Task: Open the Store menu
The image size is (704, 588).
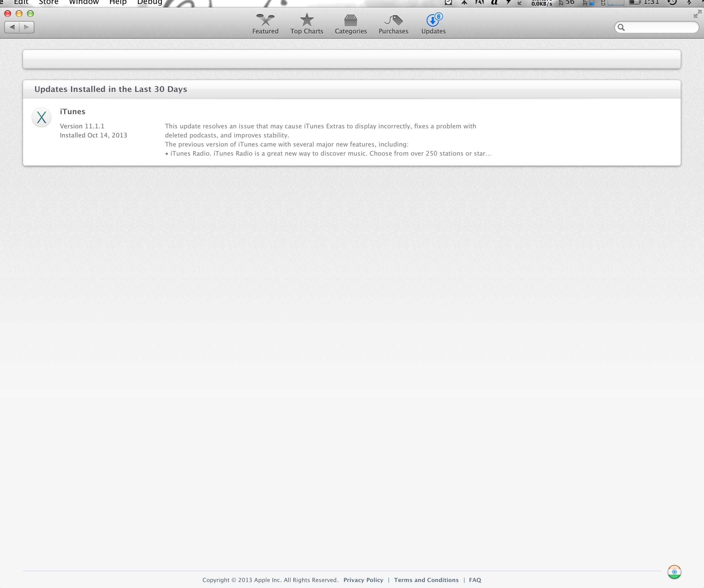Action: pyautogui.click(x=49, y=2)
